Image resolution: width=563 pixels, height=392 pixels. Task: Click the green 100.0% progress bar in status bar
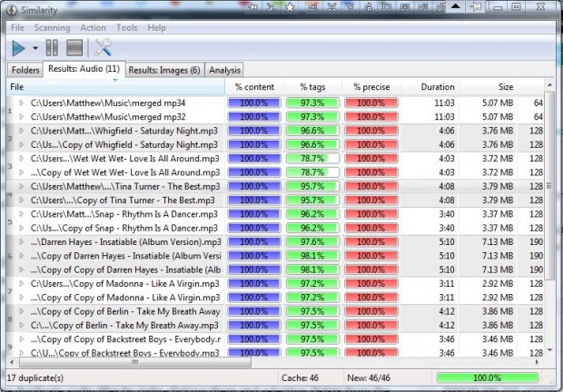click(x=488, y=377)
